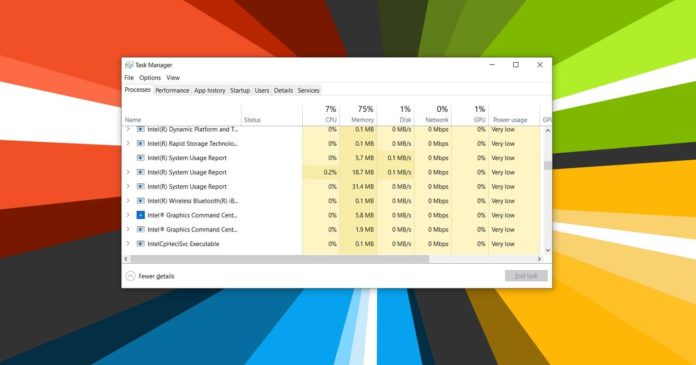The height and width of the screenshot is (365, 696).
Task: Click the circled up-chevron beside Fewer details
Action: tap(130, 276)
